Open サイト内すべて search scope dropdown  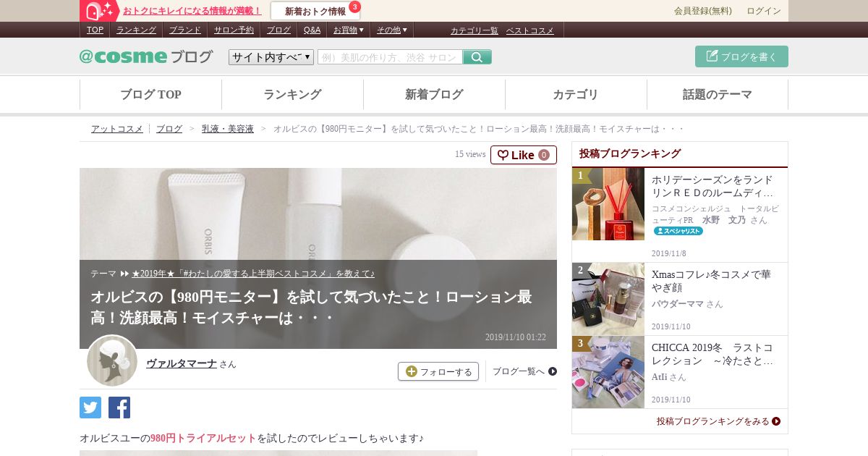pos(271,57)
